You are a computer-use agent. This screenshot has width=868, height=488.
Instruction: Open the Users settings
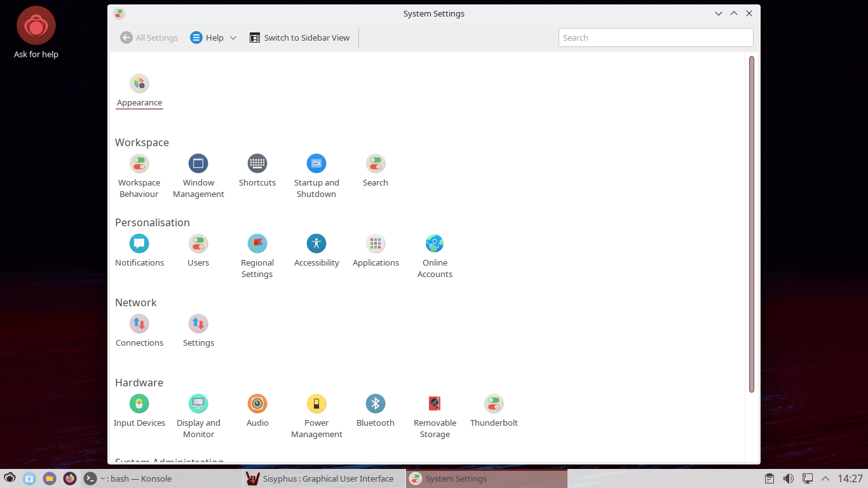[x=198, y=251]
